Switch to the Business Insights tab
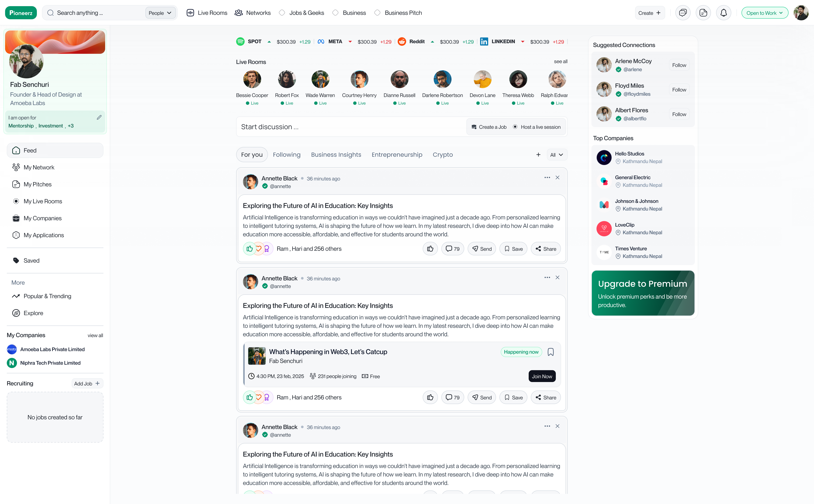Screen dimensions: 814x504 (336, 155)
